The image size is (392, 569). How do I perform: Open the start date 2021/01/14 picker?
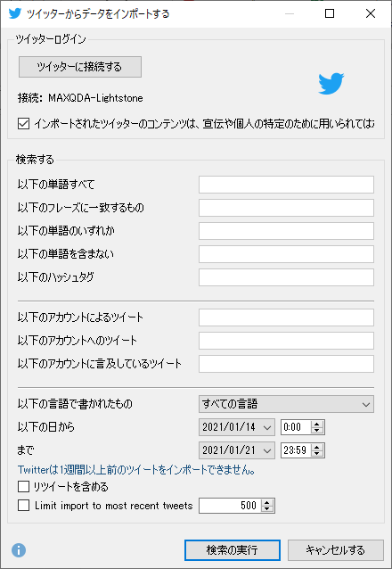(237, 427)
